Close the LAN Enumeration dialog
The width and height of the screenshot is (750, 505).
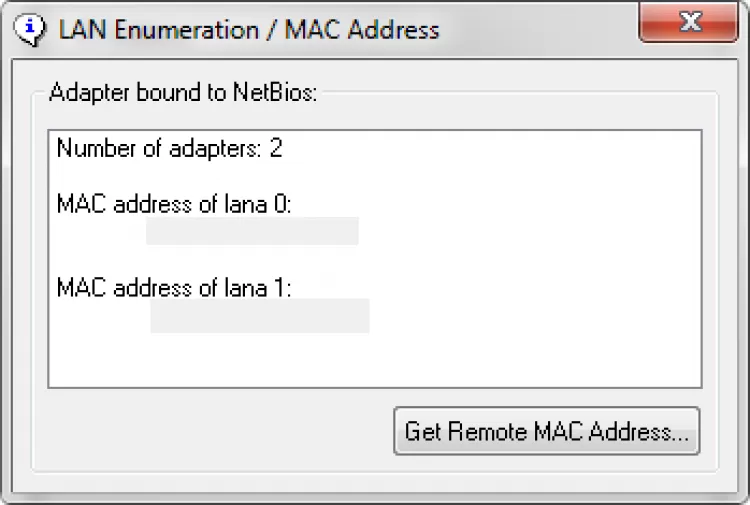[x=688, y=24]
